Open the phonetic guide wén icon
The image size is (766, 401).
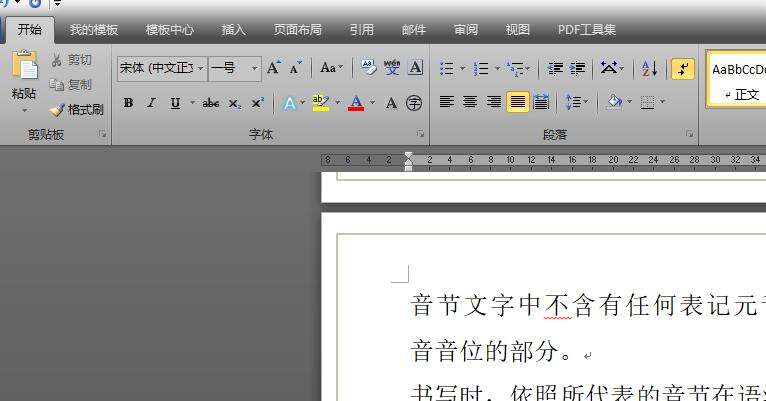(x=392, y=67)
